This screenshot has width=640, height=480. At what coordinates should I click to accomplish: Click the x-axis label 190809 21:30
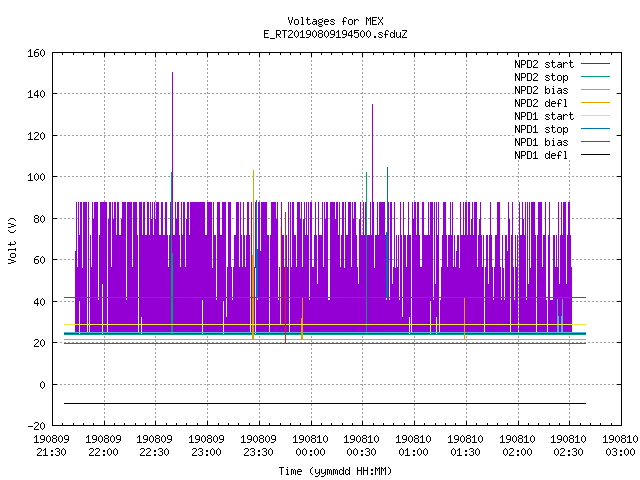coord(51,446)
